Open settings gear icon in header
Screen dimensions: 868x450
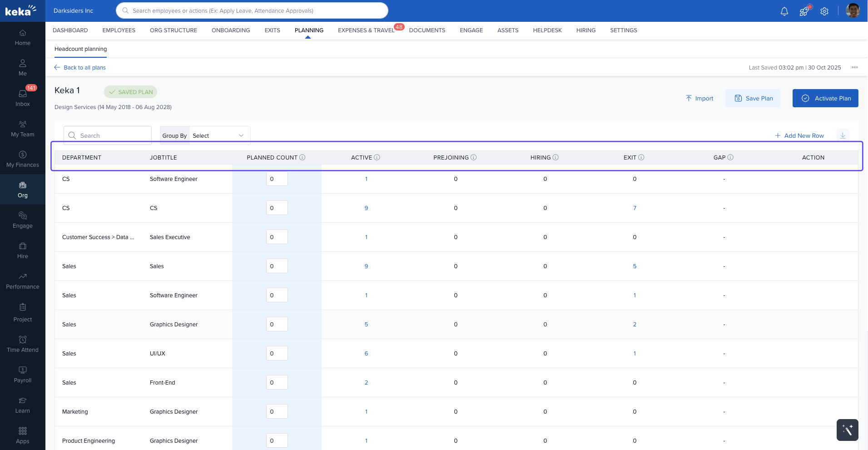click(824, 11)
